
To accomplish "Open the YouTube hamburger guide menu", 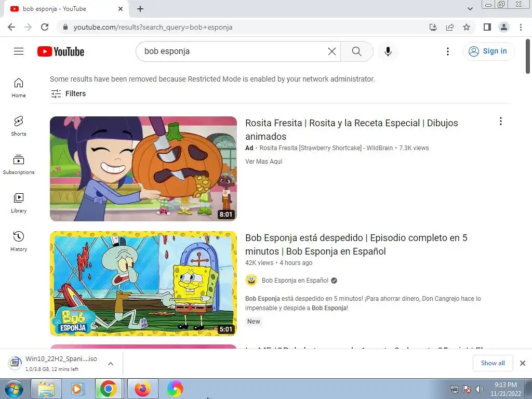I will (19, 51).
